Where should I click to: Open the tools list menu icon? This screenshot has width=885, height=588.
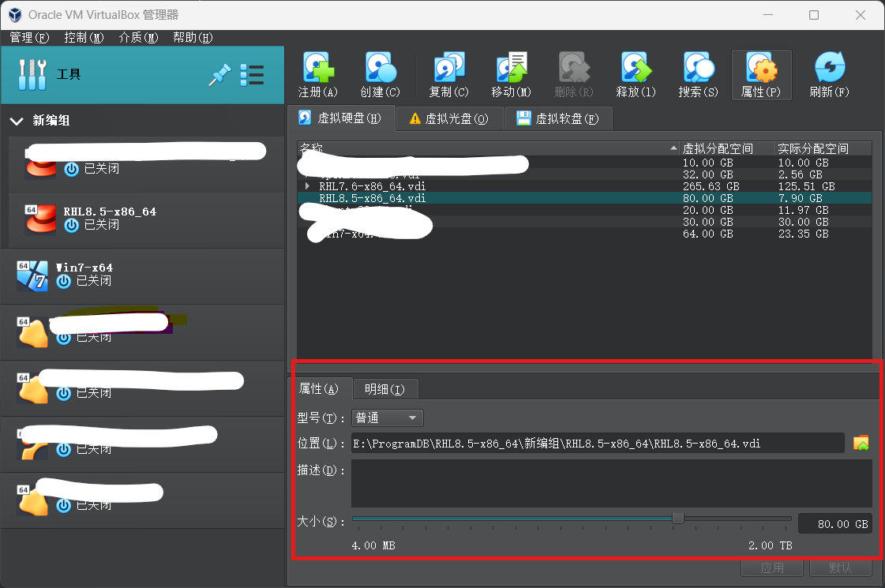pyautogui.click(x=252, y=74)
